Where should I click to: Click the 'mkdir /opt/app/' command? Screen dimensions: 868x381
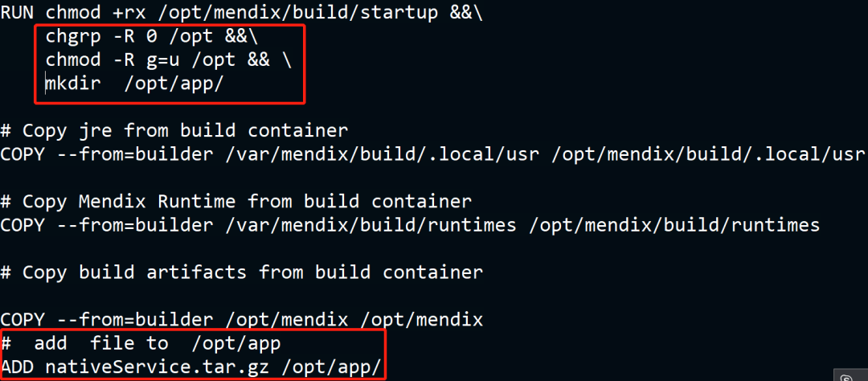tap(133, 84)
